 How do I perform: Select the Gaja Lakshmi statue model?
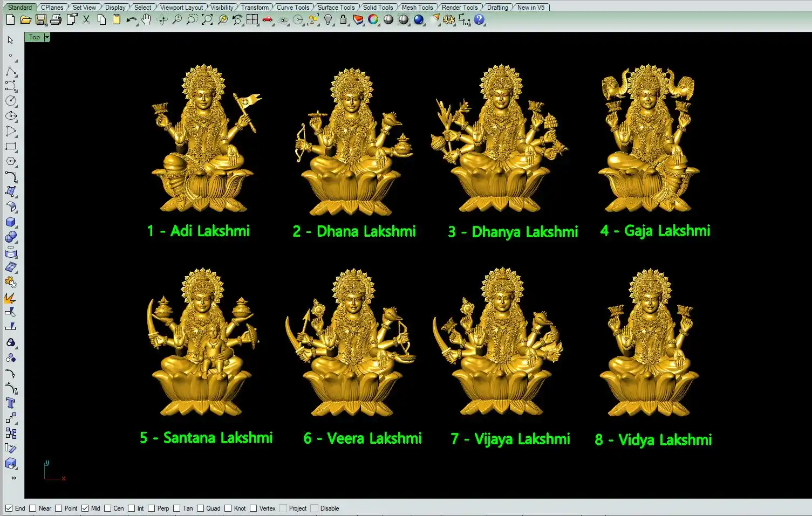[x=649, y=140]
